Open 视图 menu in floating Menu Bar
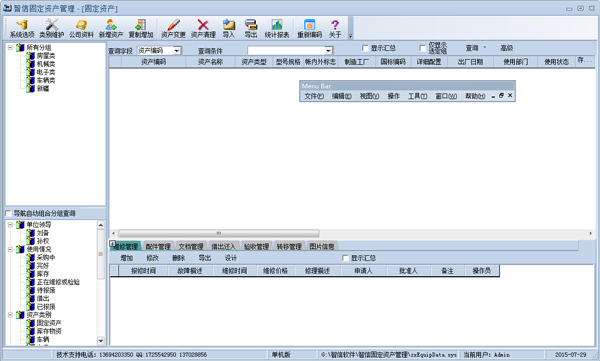 [x=369, y=96]
